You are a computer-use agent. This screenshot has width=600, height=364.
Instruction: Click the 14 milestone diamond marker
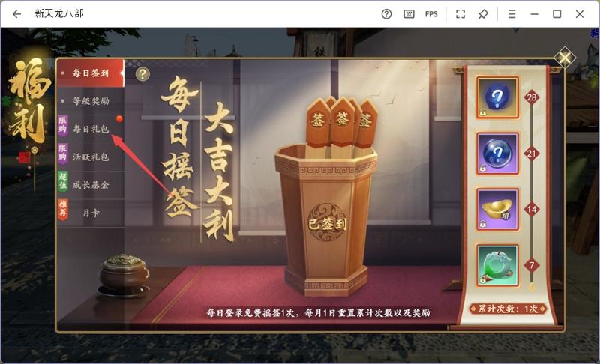click(532, 209)
